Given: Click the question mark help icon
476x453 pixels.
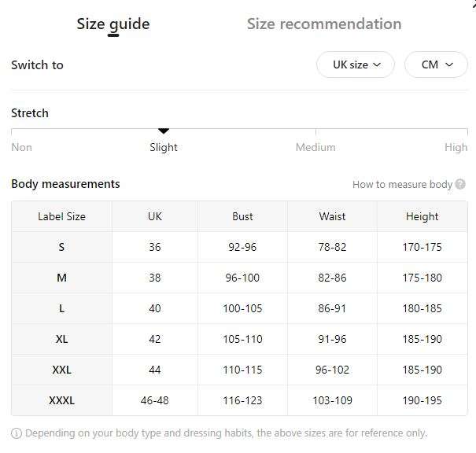Looking at the screenshot, I should [460, 184].
